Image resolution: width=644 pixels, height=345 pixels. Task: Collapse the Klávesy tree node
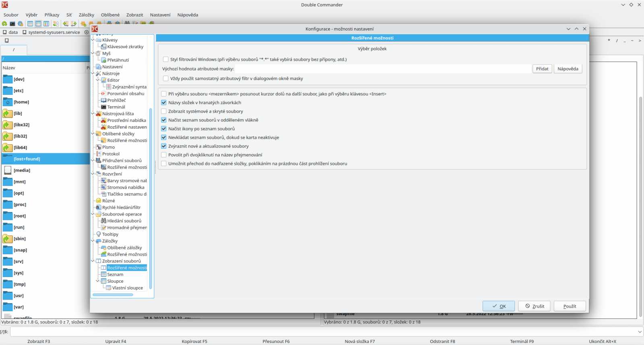point(93,40)
